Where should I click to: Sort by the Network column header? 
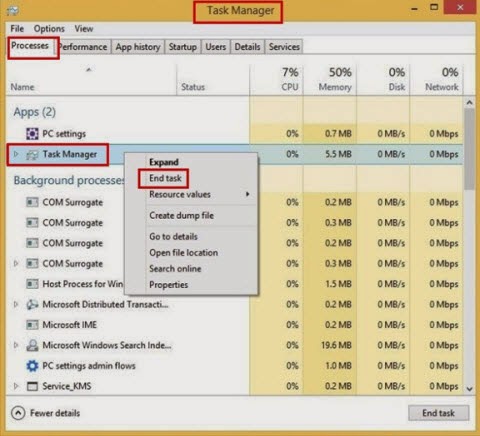(436, 80)
